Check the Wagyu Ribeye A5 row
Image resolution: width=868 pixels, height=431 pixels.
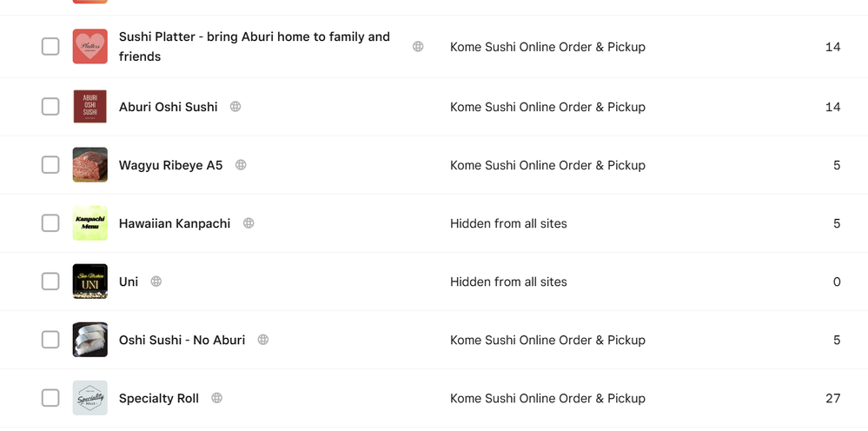click(50, 165)
